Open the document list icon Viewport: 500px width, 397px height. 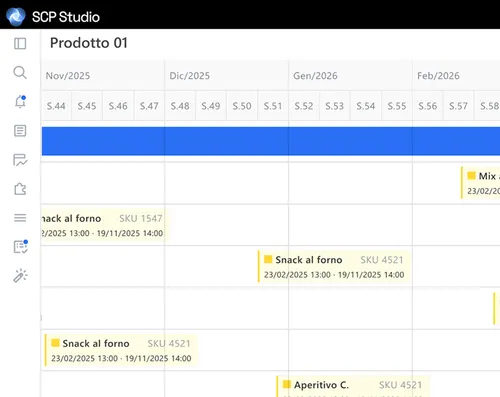[20, 131]
